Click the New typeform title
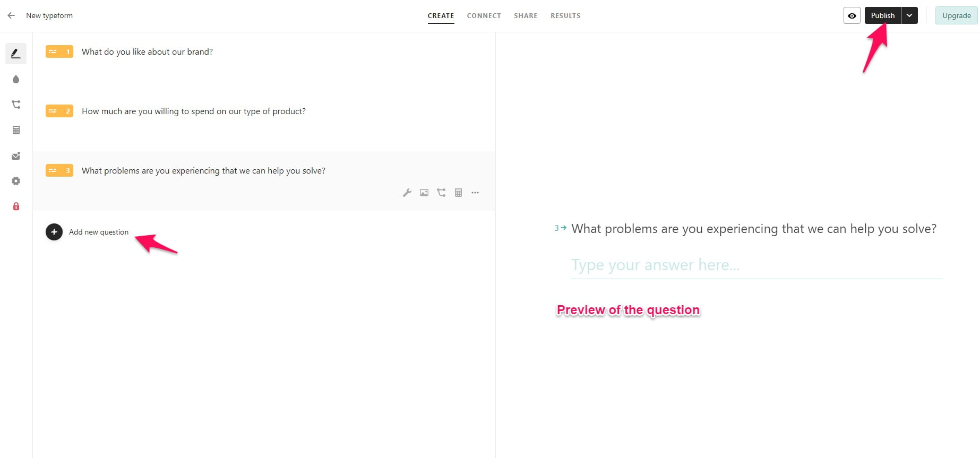 pyautogui.click(x=49, y=15)
